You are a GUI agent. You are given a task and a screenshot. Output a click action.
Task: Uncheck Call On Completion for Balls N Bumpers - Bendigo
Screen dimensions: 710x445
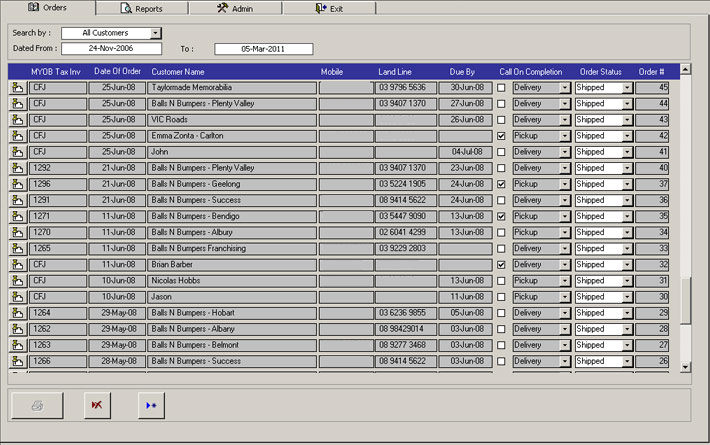[x=501, y=216]
